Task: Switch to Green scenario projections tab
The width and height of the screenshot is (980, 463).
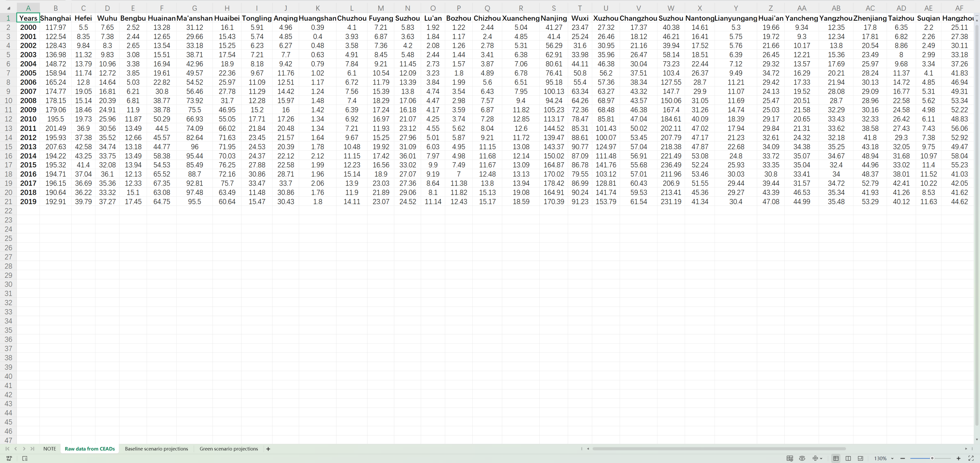Action: 229,449
